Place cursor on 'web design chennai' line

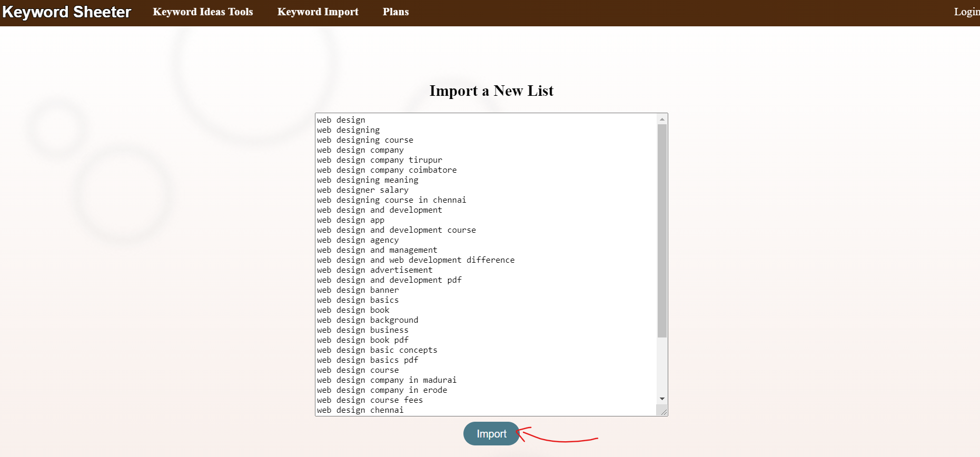(x=360, y=410)
